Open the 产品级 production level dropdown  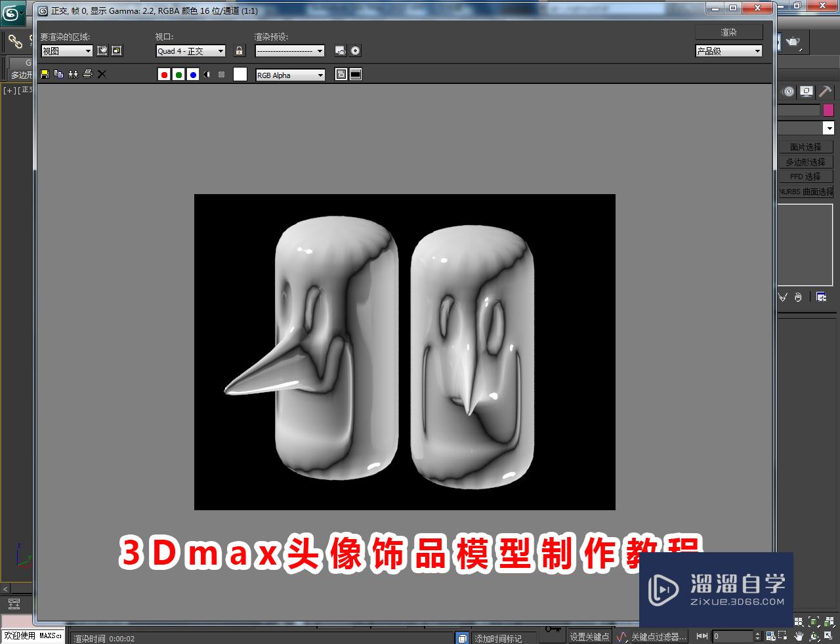[x=729, y=50]
